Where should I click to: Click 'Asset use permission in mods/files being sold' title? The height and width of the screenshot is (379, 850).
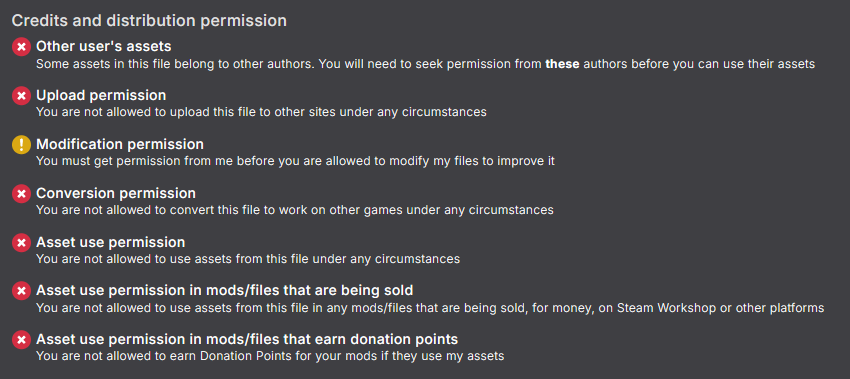[225, 290]
